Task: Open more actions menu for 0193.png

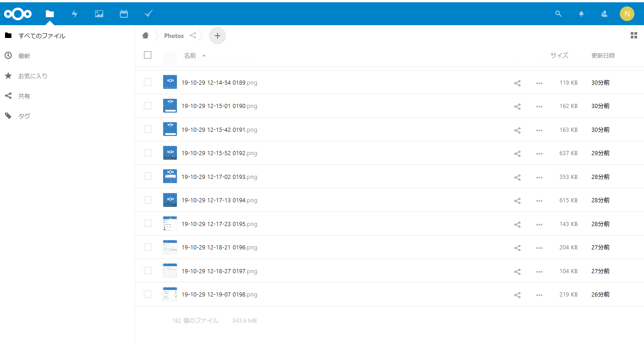Action: (x=539, y=177)
